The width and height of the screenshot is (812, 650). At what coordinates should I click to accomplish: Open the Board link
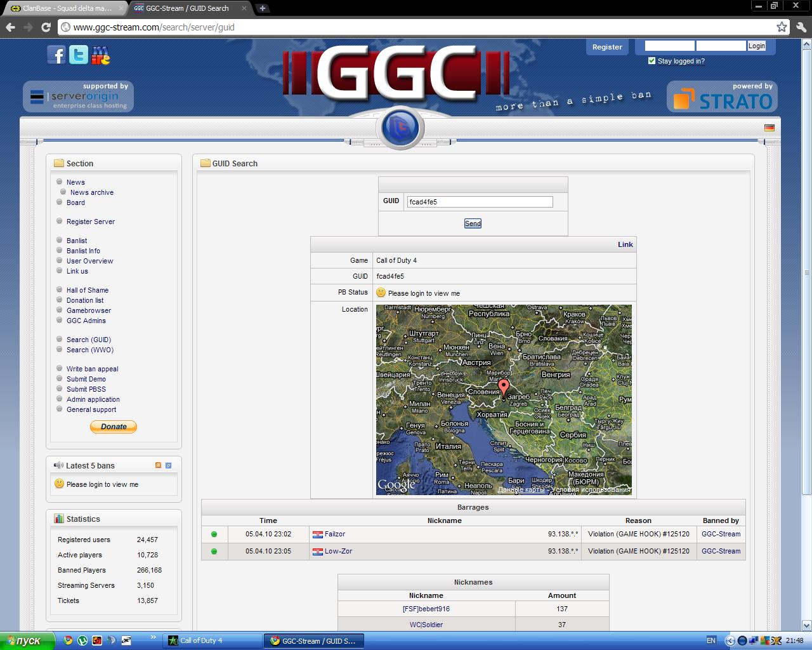pyautogui.click(x=75, y=202)
